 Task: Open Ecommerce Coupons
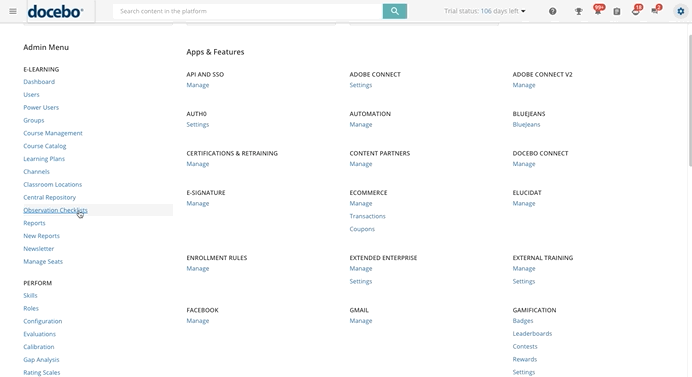click(x=362, y=229)
